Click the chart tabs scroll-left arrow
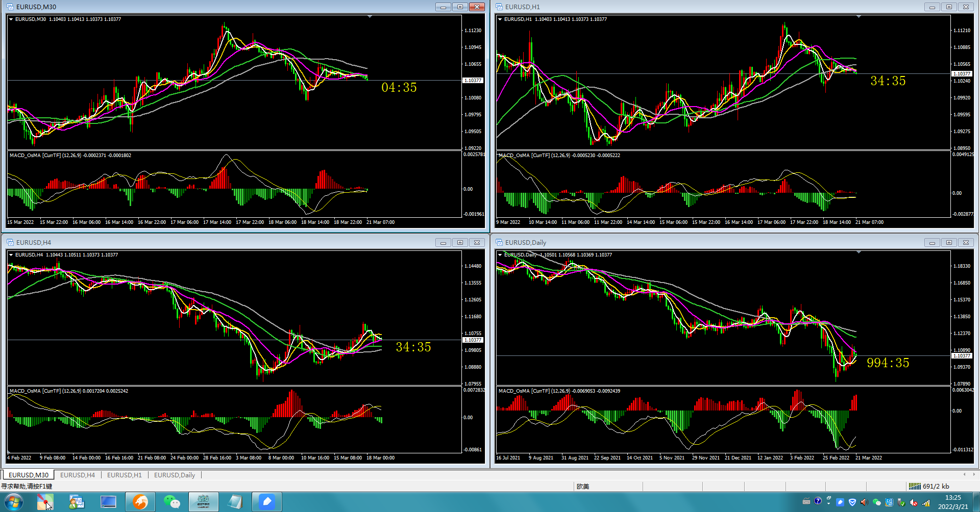 (964, 475)
